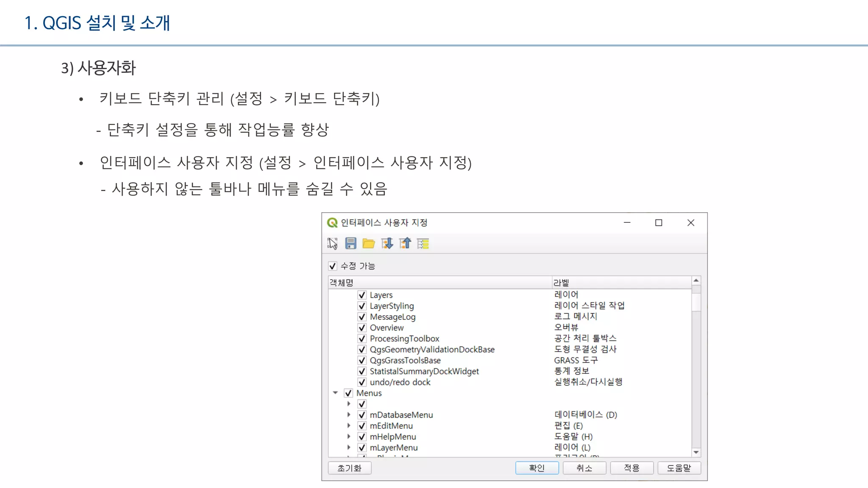Uncheck the mHelpMenu checkbox
The width and height of the screenshot is (868, 488).
pos(362,437)
